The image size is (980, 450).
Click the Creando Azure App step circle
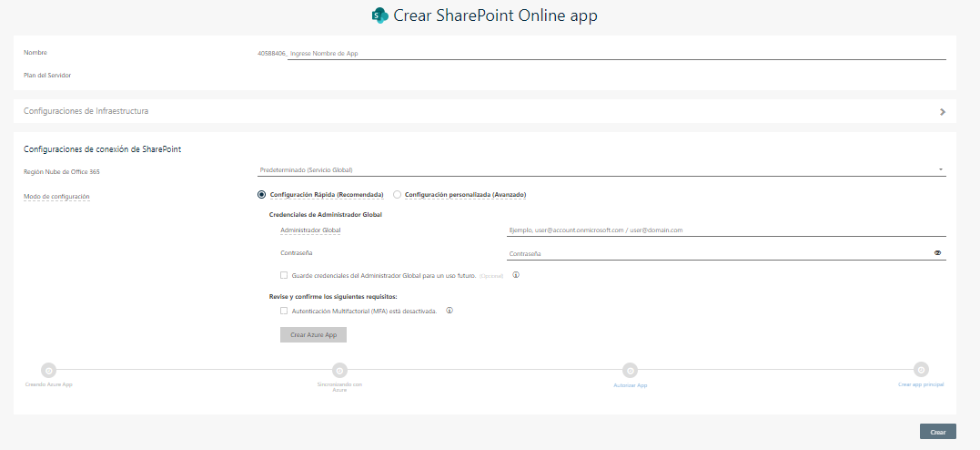tap(49, 370)
